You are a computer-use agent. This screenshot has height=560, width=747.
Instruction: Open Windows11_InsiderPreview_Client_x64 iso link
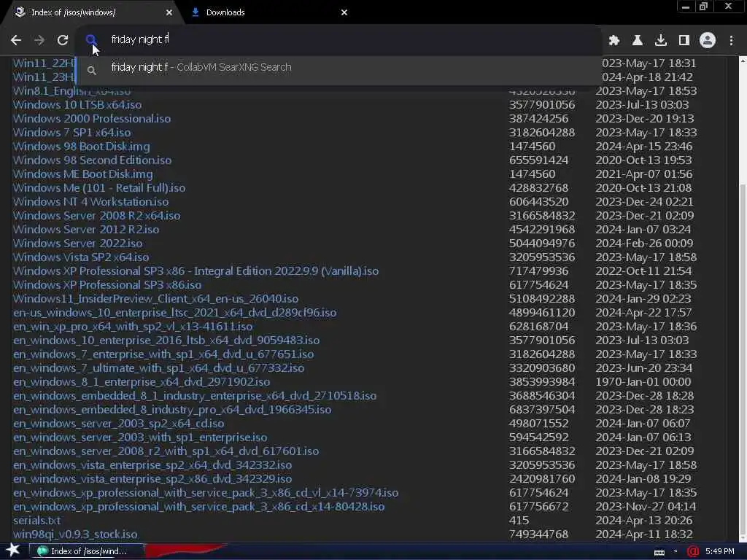156,298
